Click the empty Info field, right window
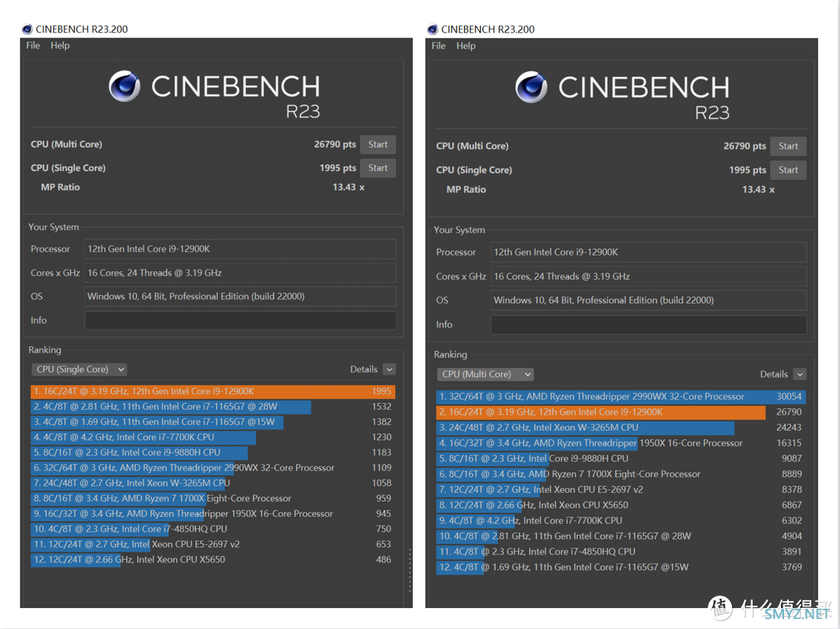The height and width of the screenshot is (629, 840). [x=648, y=325]
